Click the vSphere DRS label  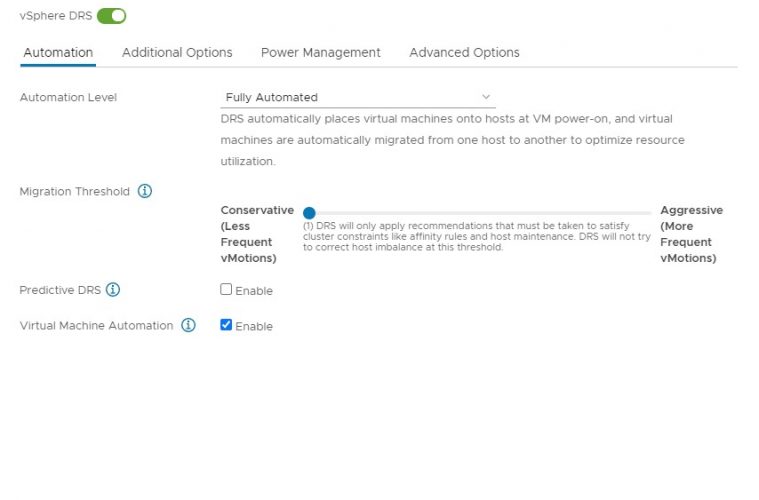click(56, 16)
